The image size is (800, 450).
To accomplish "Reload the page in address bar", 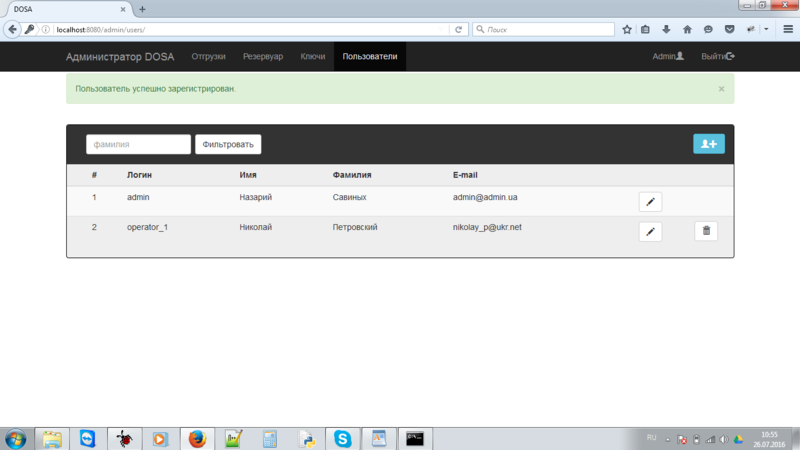I will (459, 29).
